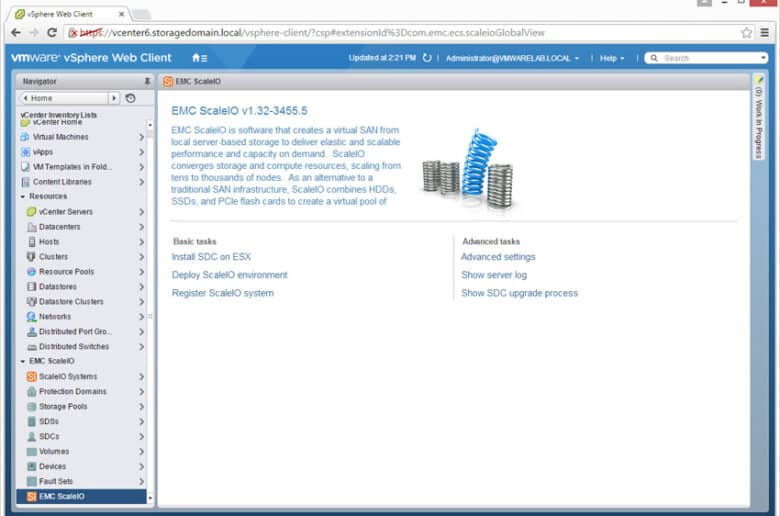Click the Distributed Port Groups icon

(31, 331)
